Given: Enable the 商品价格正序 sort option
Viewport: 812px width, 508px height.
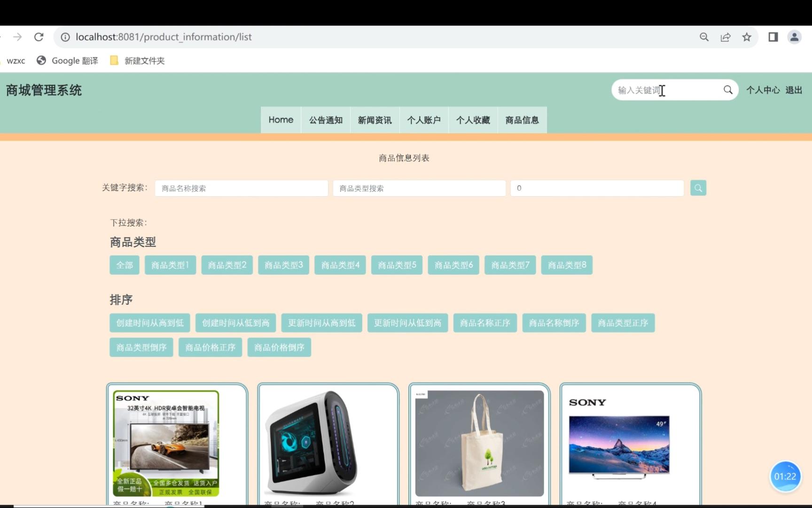Looking at the screenshot, I should point(210,347).
